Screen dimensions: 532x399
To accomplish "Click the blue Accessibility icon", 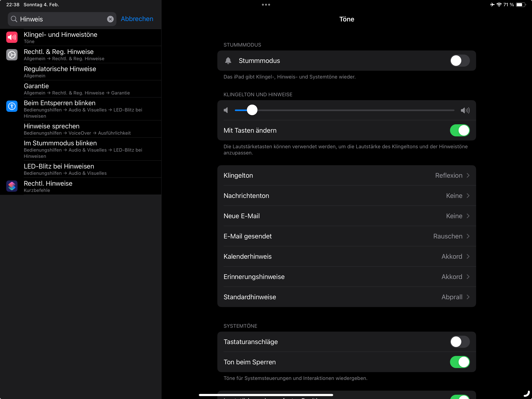I will tap(12, 106).
